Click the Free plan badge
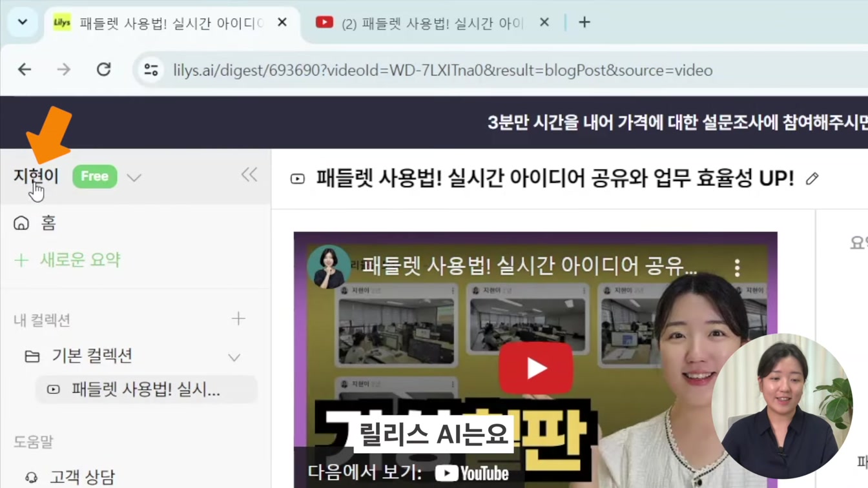 tap(95, 177)
